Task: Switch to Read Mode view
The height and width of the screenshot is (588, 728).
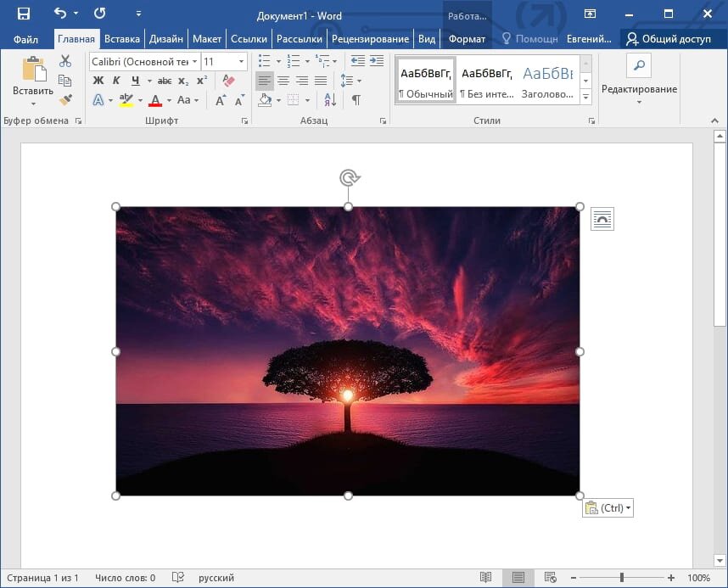Action: [x=485, y=577]
